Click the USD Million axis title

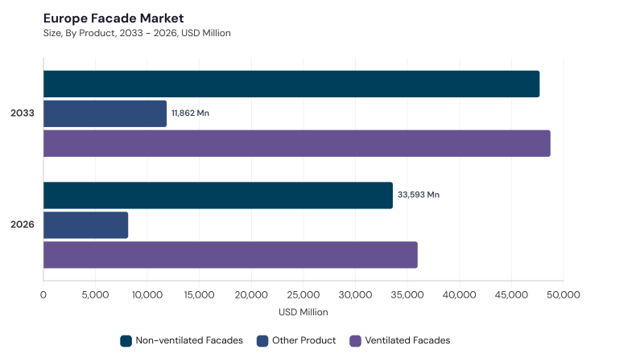[303, 312]
